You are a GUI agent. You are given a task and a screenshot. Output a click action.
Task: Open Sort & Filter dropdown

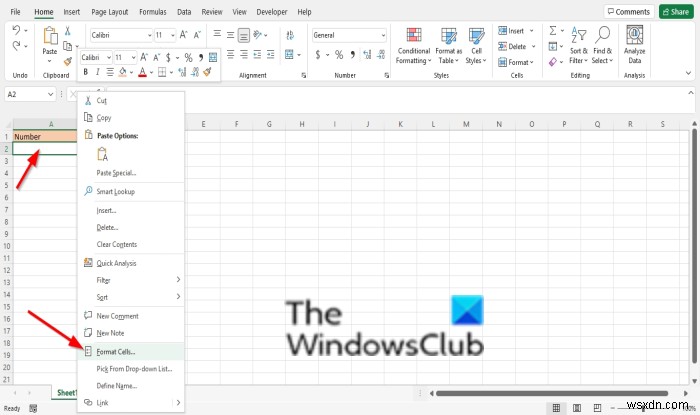click(x=579, y=46)
